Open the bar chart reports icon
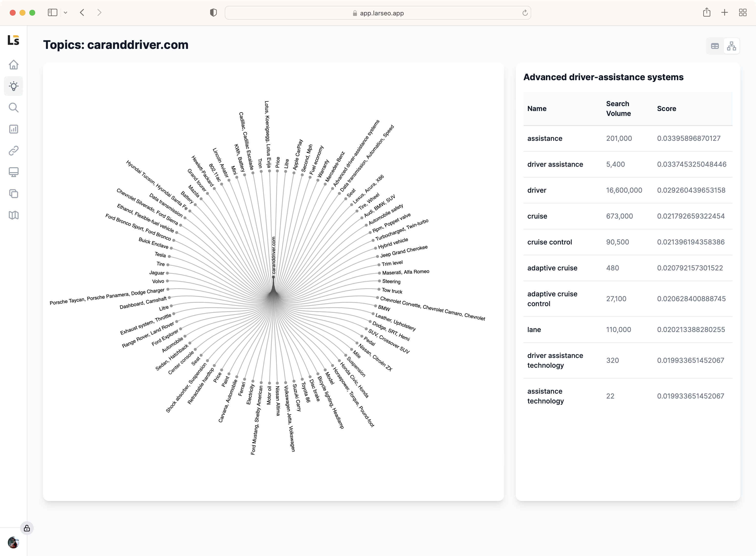 [x=13, y=129]
